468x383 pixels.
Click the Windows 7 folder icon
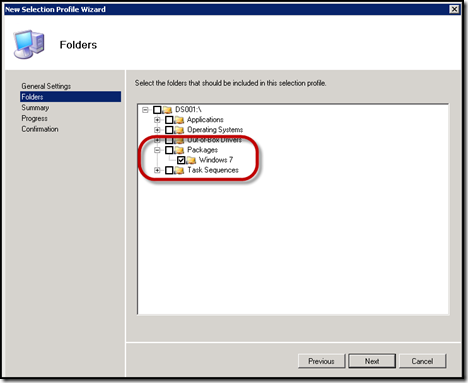click(x=191, y=160)
